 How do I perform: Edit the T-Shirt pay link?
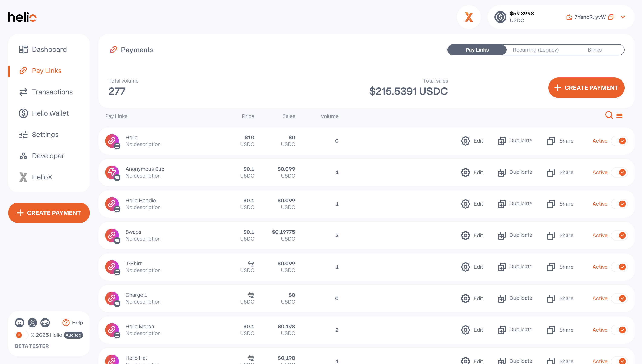pos(472,267)
